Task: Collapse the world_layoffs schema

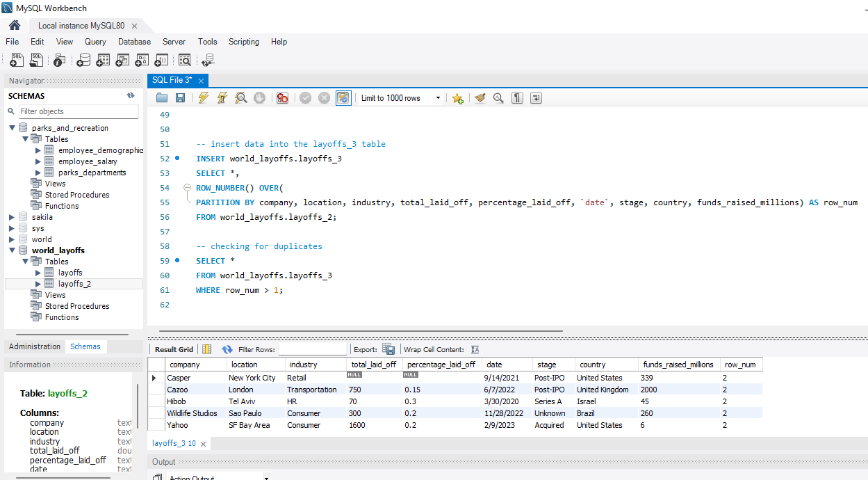Action: [x=13, y=250]
